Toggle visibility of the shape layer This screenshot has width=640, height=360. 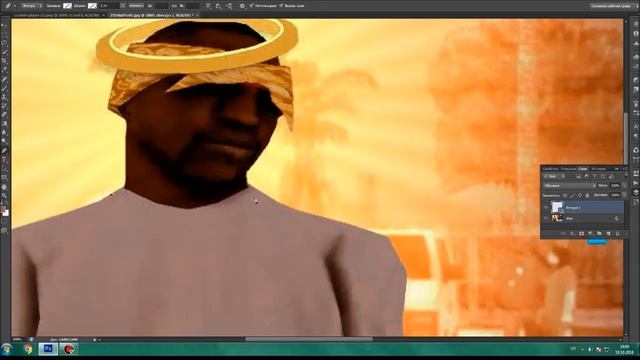pyautogui.click(x=546, y=207)
